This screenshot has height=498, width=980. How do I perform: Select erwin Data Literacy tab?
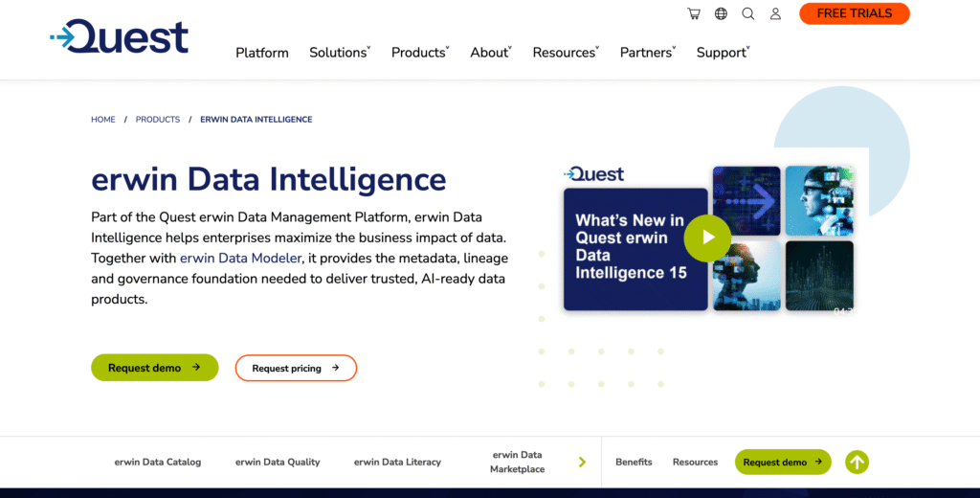click(397, 463)
